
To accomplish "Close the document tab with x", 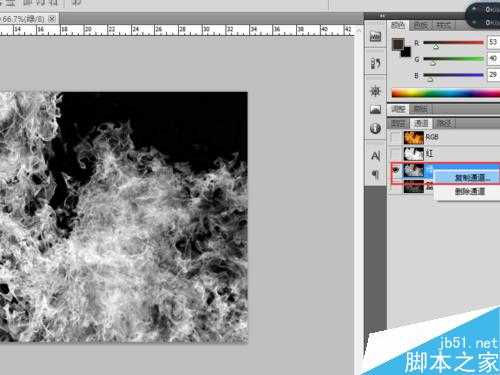I will pos(52,19).
